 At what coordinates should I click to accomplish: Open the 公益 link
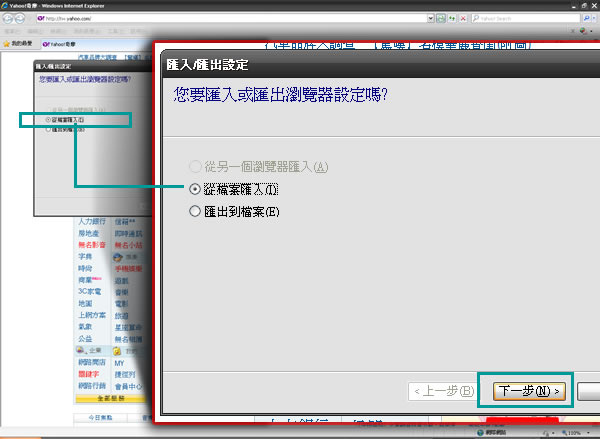coord(85,339)
